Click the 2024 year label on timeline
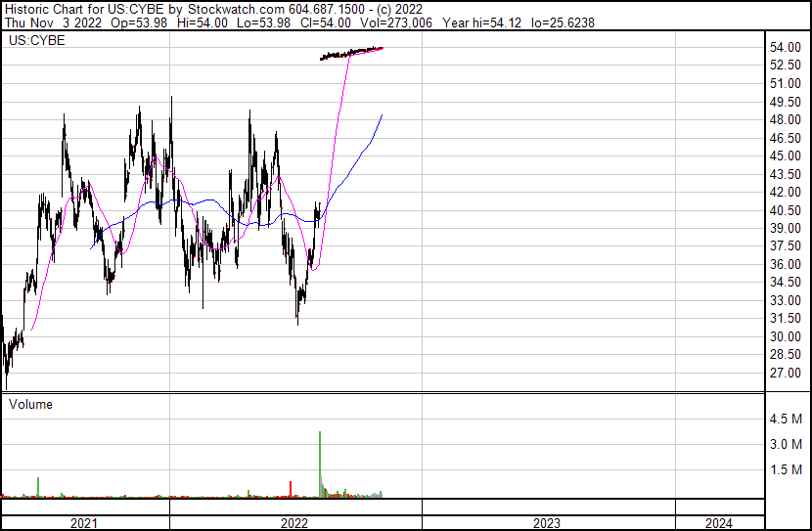 (717, 523)
